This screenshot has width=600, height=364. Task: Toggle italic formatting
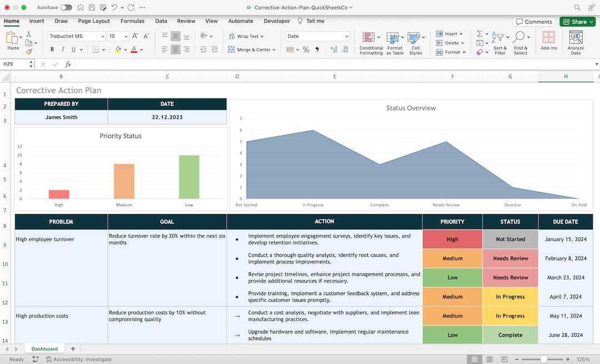tap(62, 49)
